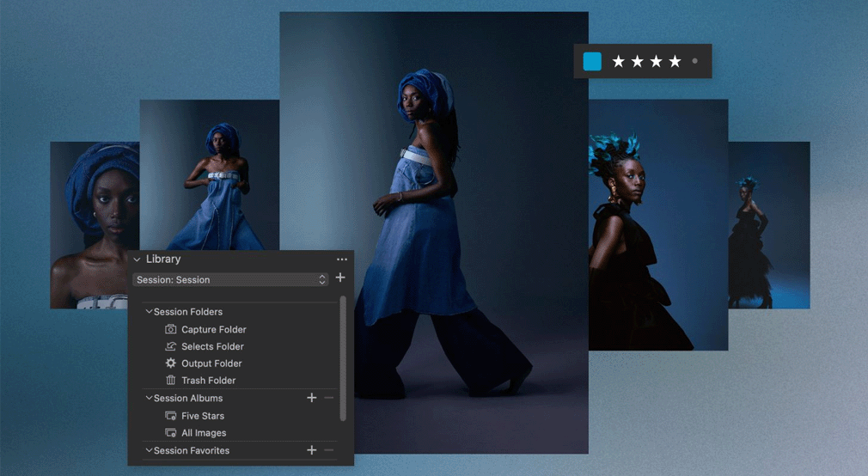Viewport: 868px width, 476px height.
Task: Set rating to the first star
Action: tap(618, 61)
